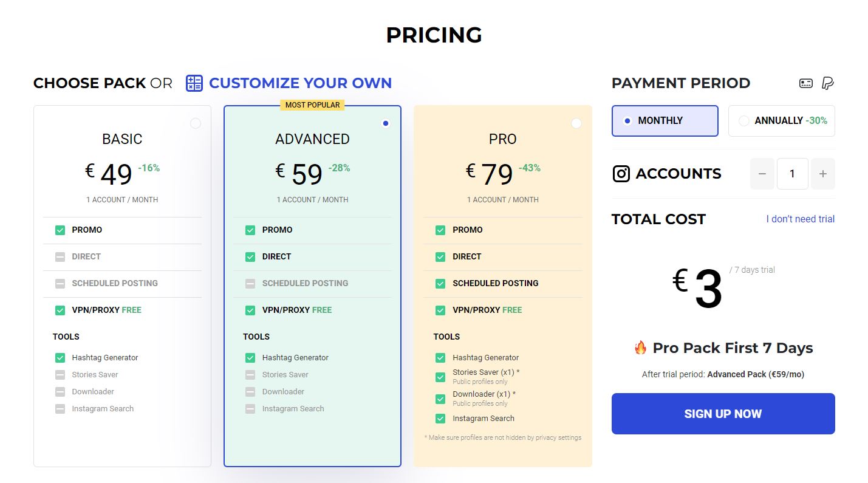
Task: Click the calculator customize icon
Action: (x=194, y=83)
